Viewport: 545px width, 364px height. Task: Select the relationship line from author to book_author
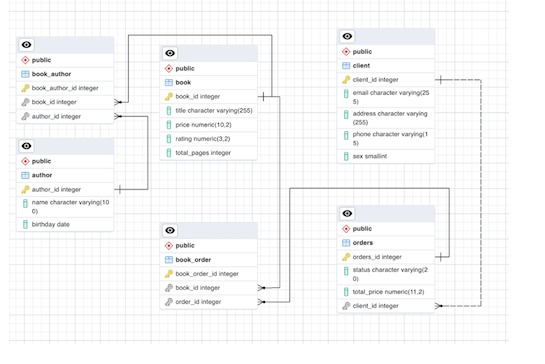pos(148,153)
